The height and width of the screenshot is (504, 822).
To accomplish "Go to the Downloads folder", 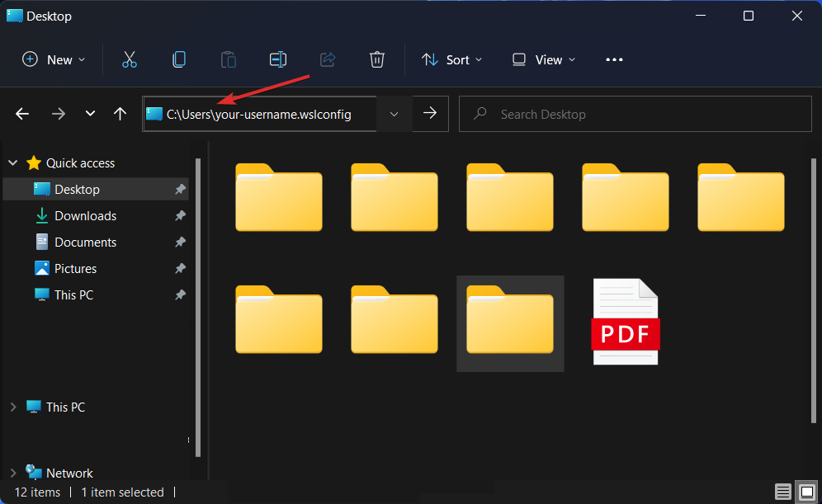I will pyautogui.click(x=85, y=215).
